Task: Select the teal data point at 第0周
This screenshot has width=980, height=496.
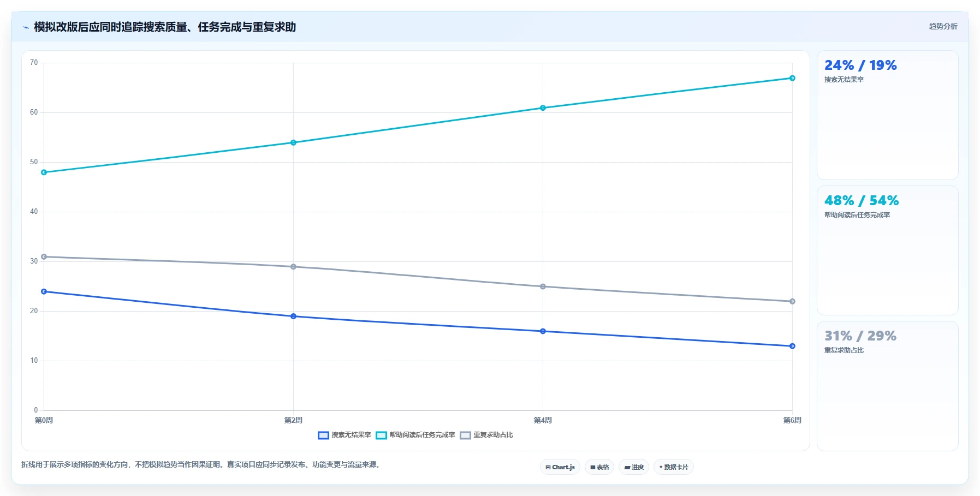Action: (x=44, y=172)
